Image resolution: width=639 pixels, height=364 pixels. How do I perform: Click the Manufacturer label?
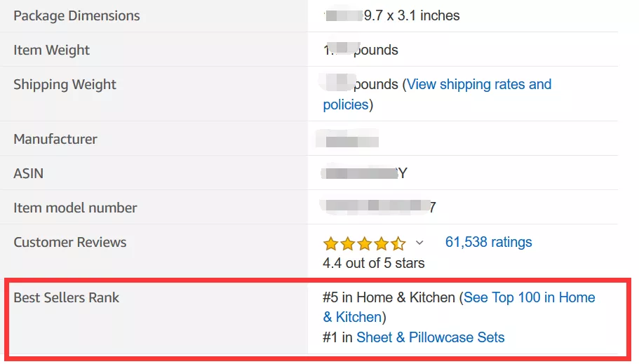[55, 139]
